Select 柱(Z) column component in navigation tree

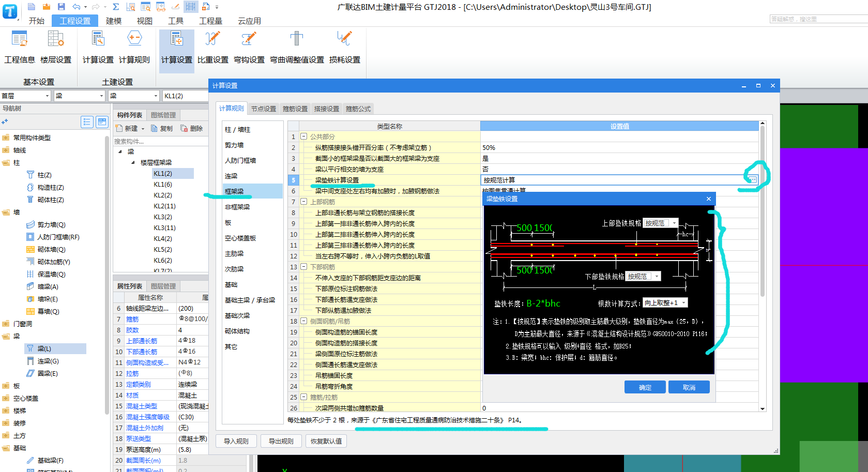coord(40,175)
